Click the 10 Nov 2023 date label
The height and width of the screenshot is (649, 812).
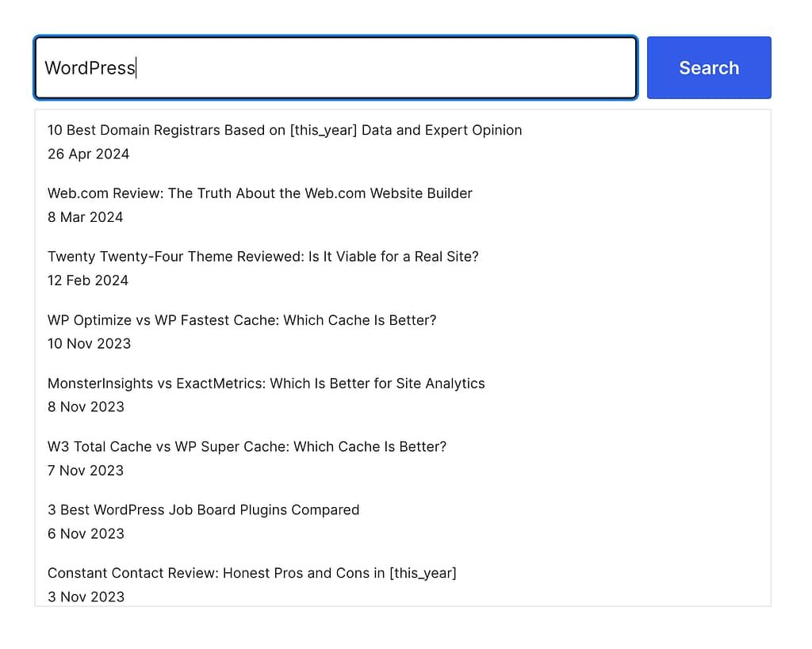coord(89,344)
